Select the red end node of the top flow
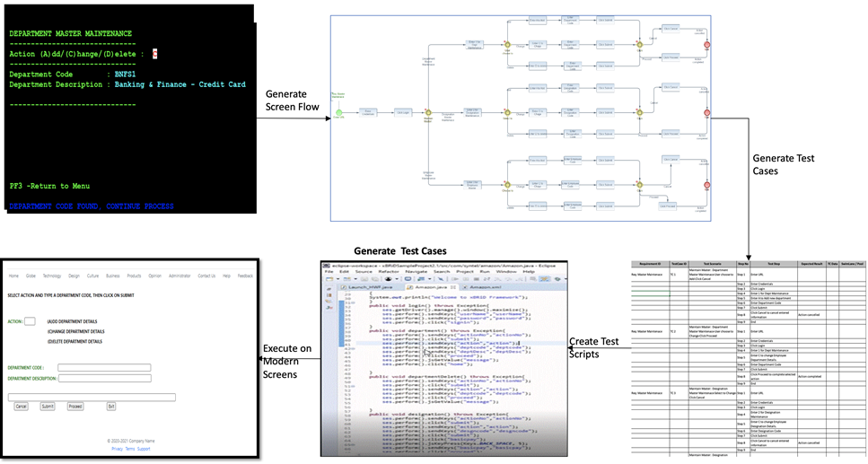The height and width of the screenshot is (464, 868). click(706, 44)
